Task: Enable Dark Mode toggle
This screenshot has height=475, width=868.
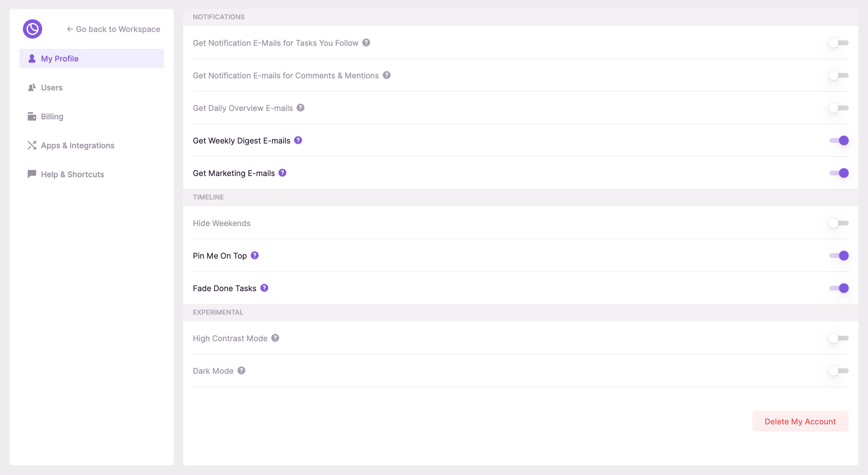Action: [x=838, y=371]
